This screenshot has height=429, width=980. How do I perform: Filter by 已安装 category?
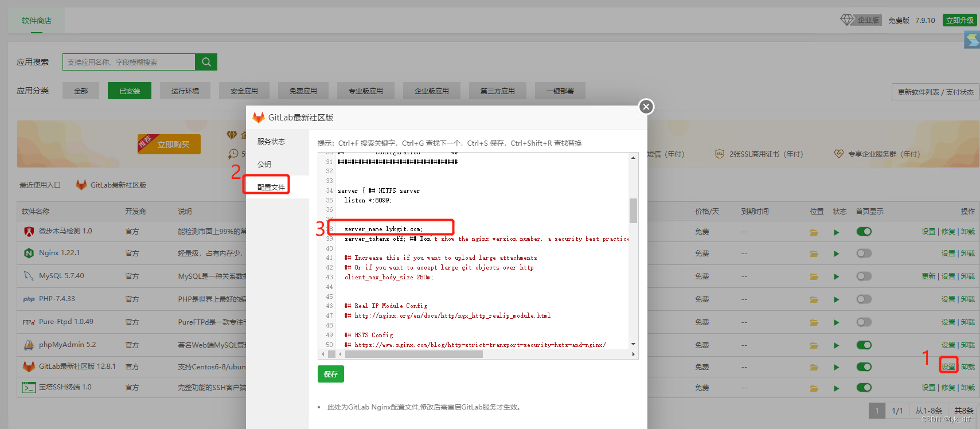coord(130,91)
